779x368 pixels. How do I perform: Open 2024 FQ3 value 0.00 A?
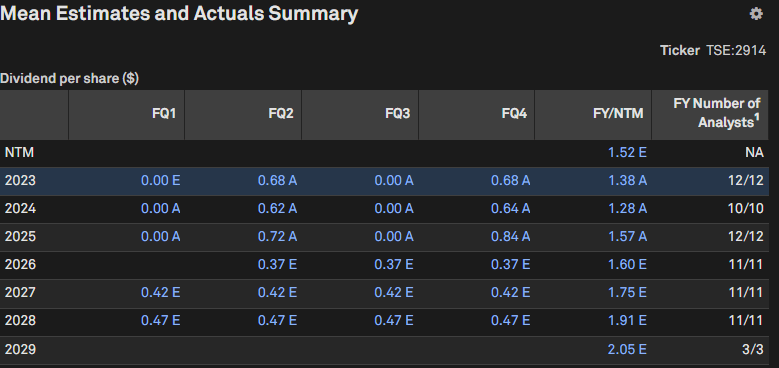click(x=394, y=209)
